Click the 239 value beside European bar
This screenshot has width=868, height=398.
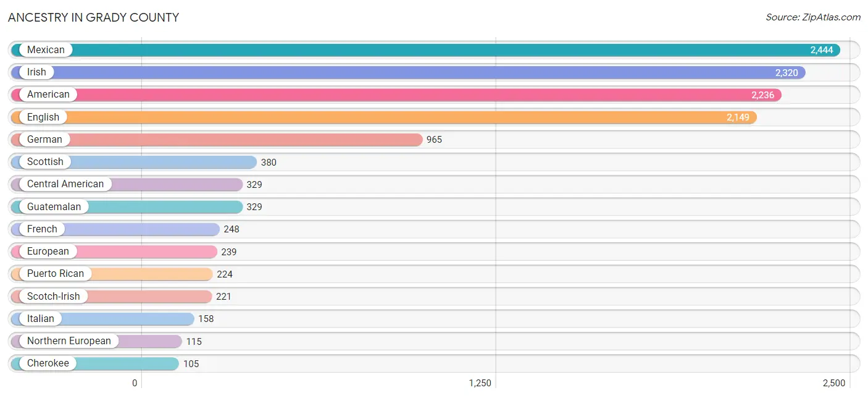[x=229, y=252]
